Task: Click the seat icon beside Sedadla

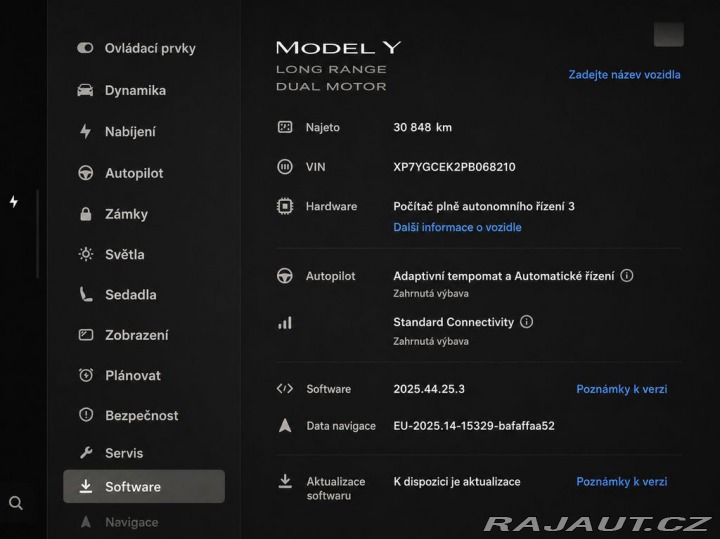Action: point(85,295)
